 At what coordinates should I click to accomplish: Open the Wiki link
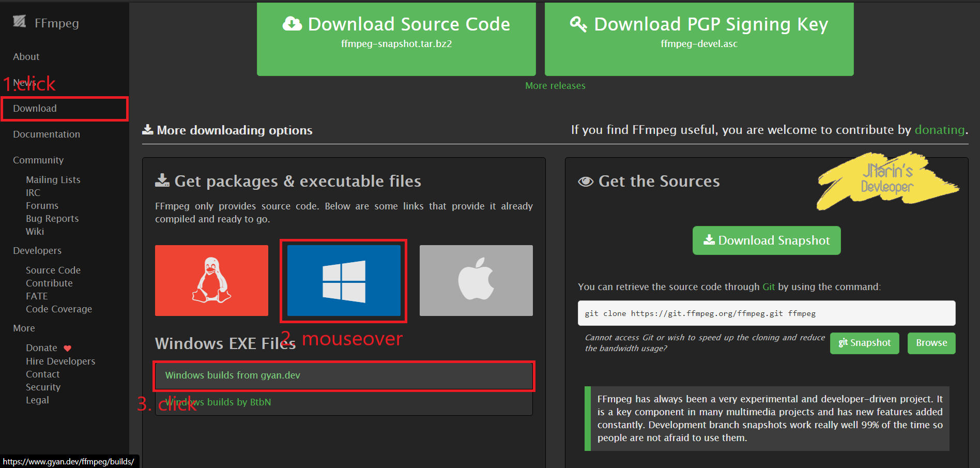coord(35,232)
